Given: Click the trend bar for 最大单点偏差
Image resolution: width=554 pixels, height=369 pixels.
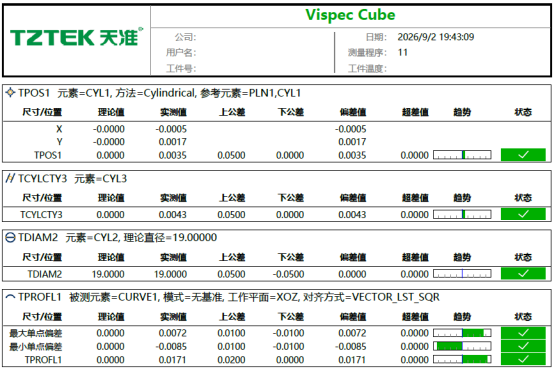Looking at the screenshot, I should pos(462,333).
